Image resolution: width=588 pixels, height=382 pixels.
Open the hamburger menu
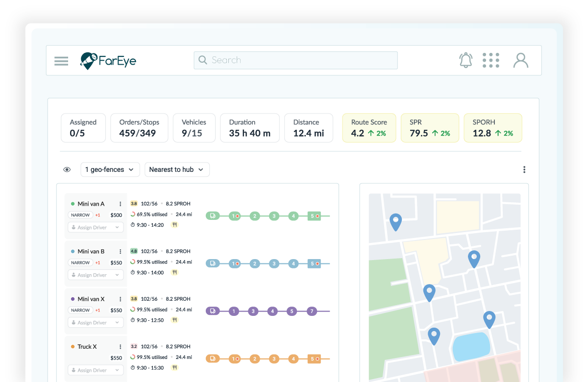pyautogui.click(x=61, y=61)
